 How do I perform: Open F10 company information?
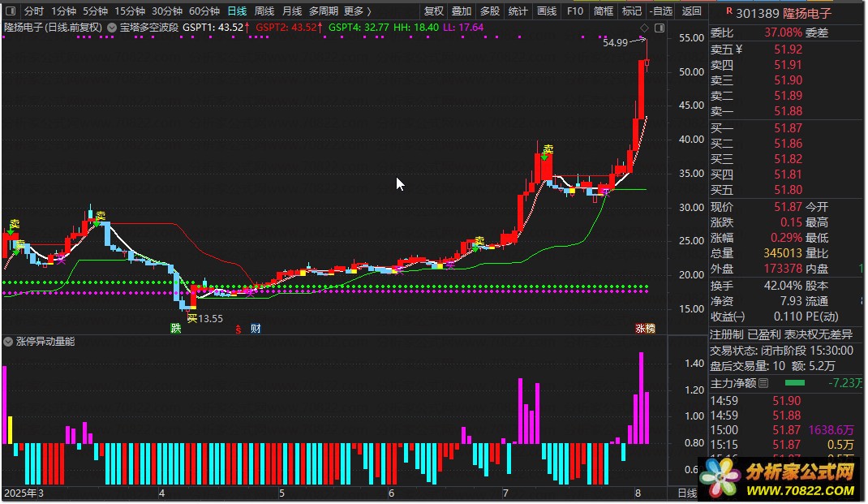coord(575,11)
